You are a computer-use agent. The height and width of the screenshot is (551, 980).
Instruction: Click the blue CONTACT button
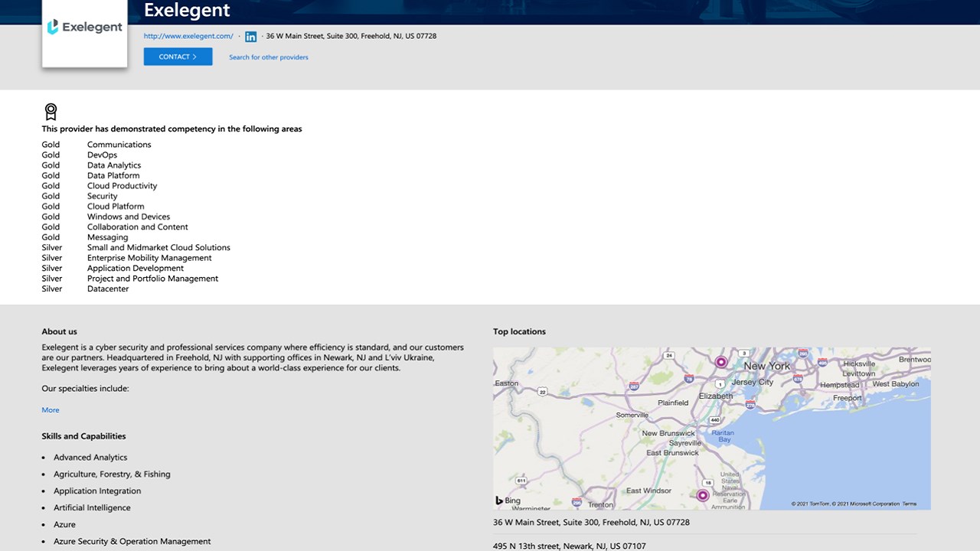[178, 57]
